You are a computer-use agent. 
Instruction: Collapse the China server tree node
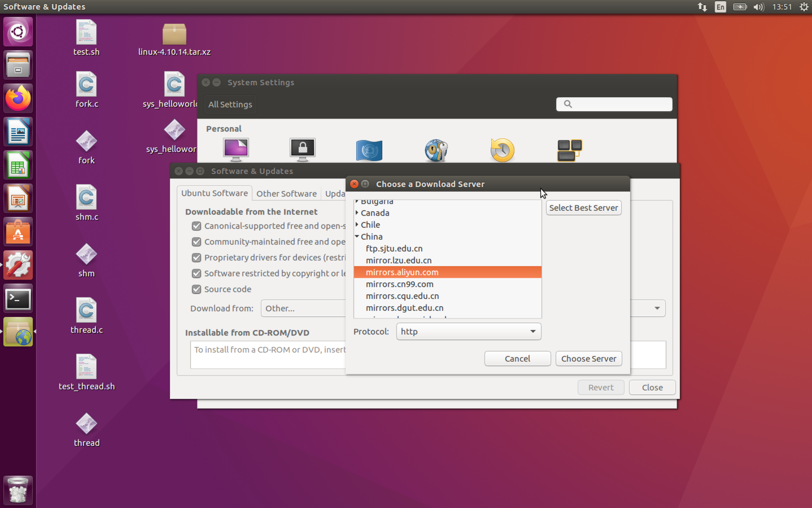[x=357, y=236]
